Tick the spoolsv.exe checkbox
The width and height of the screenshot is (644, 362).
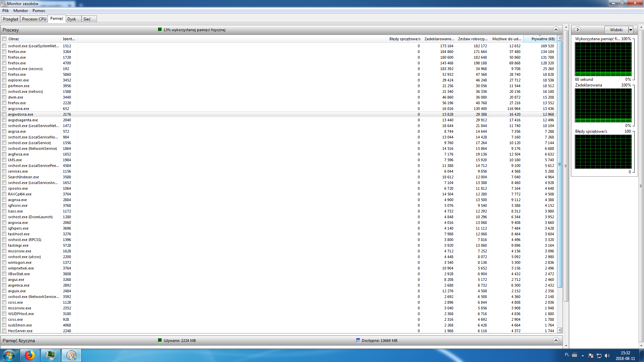(4, 188)
